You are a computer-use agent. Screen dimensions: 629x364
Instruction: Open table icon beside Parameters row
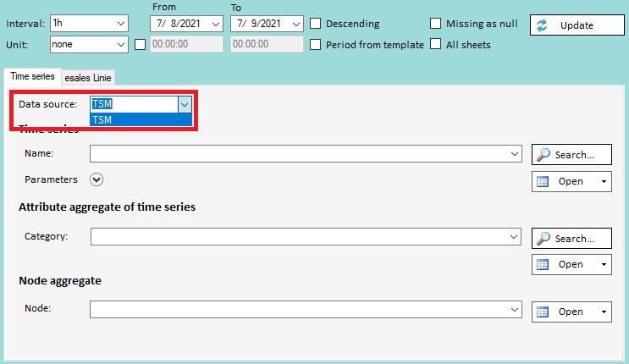544,181
